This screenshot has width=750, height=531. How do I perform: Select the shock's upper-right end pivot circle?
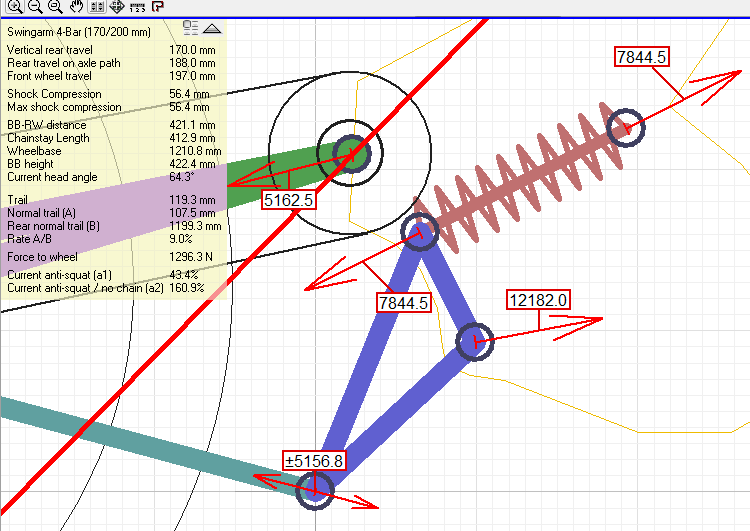(625, 128)
